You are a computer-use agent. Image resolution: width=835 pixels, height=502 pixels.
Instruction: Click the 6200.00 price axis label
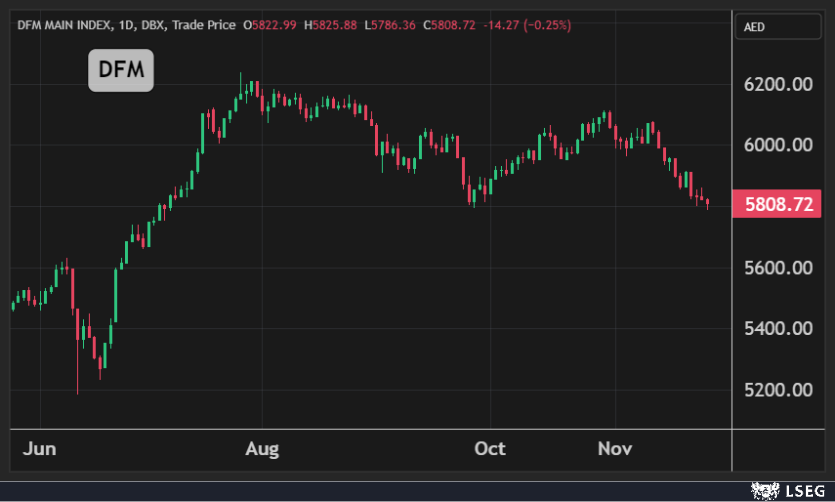778,85
